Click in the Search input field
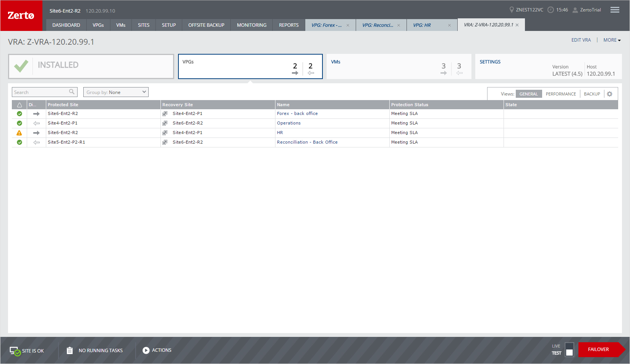The image size is (630, 364). (44, 92)
